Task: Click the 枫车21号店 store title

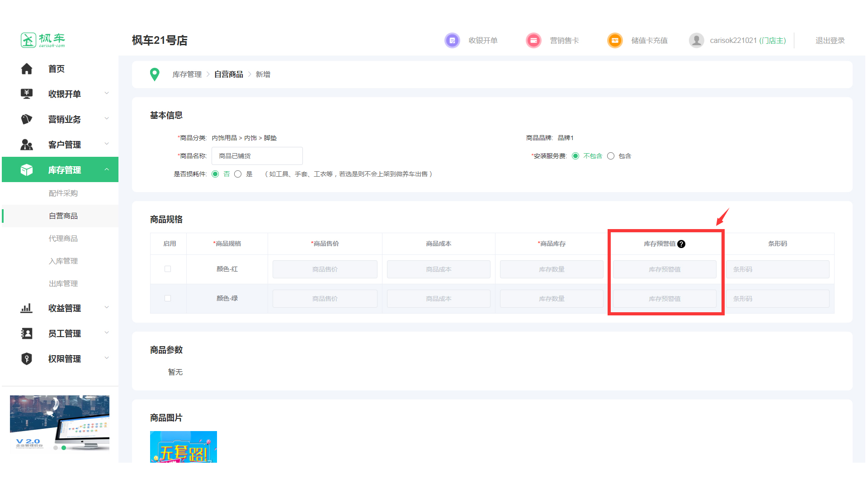Action: pos(160,40)
